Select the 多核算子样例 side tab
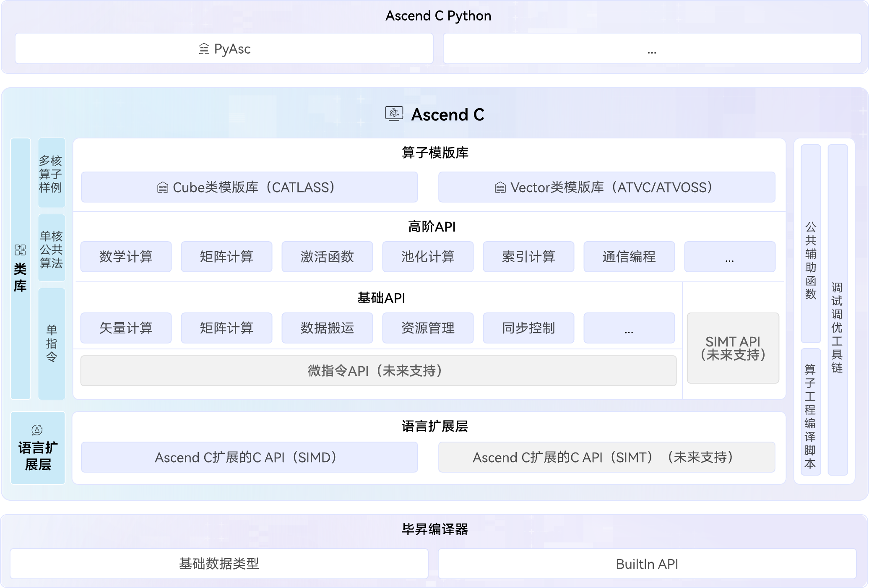Viewport: 869px width, 588px height. (x=51, y=173)
